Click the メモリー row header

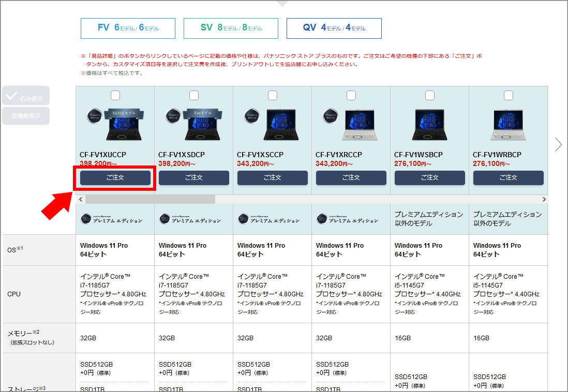[x=39, y=338]
